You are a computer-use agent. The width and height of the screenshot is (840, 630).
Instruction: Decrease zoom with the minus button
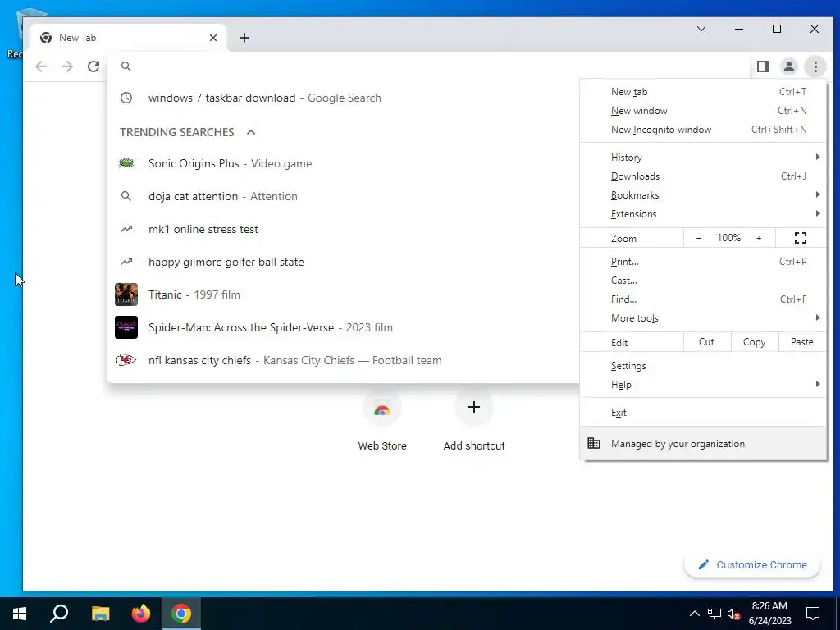point(699,238)
